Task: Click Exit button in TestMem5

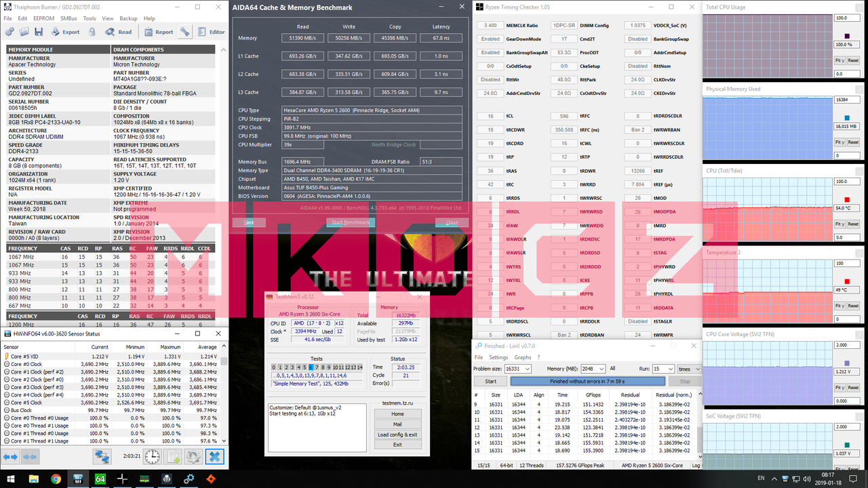Action: click(397, 445)
